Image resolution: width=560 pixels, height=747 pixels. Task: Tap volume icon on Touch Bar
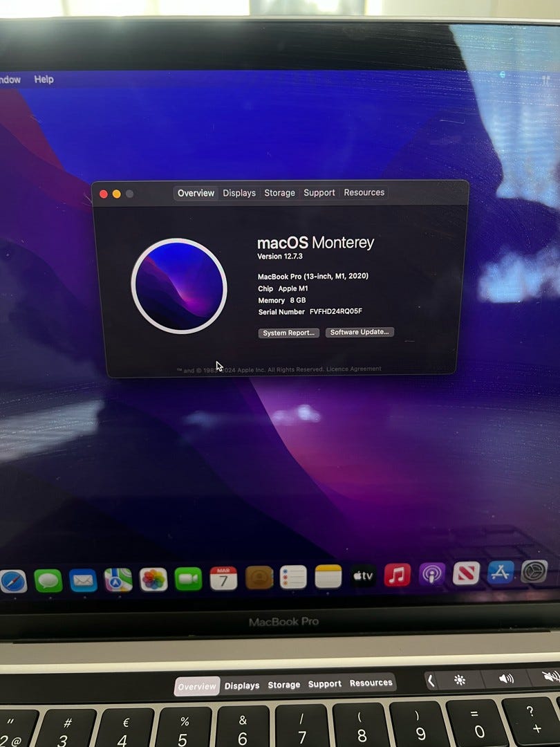click(x=506, y=679)
